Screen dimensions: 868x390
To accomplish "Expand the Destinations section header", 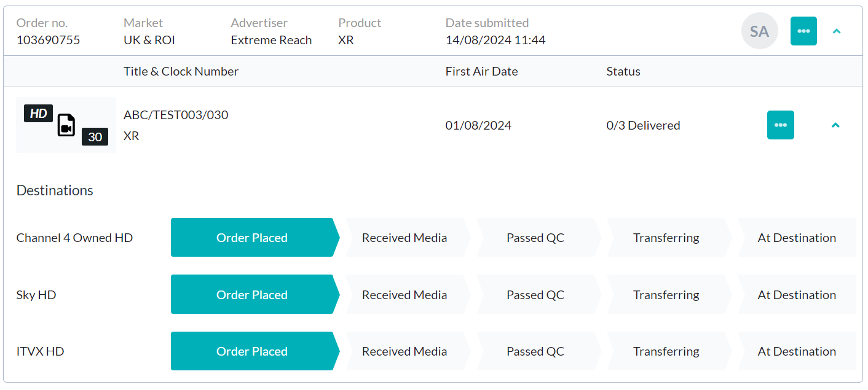I will (55, 190).
